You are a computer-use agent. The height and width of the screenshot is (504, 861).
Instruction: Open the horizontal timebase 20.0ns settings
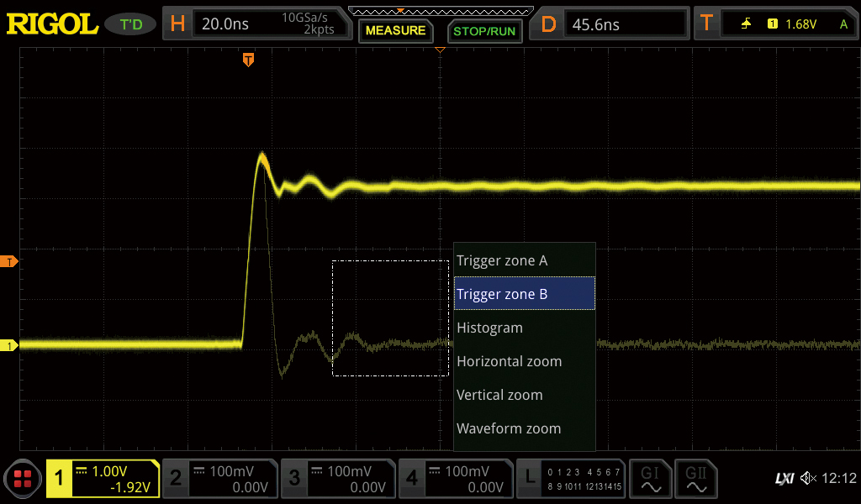coord(259,24)
